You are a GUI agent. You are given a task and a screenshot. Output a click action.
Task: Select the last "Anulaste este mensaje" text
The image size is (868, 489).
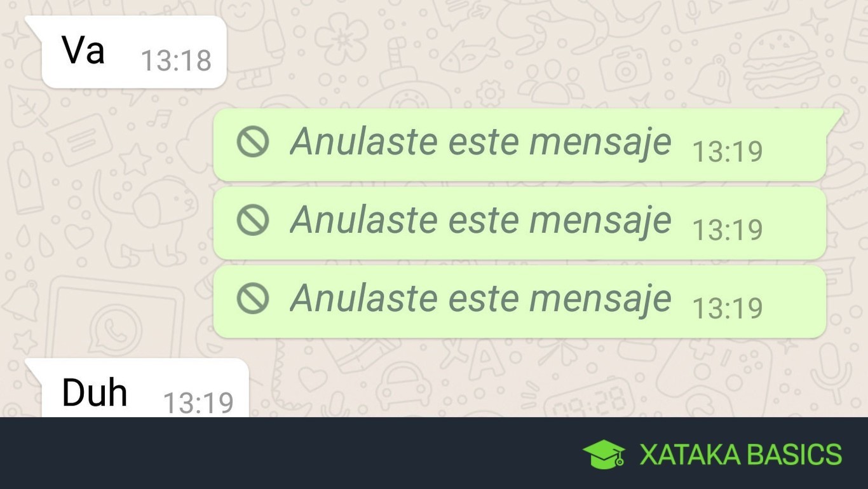click(x=480, y=298)
